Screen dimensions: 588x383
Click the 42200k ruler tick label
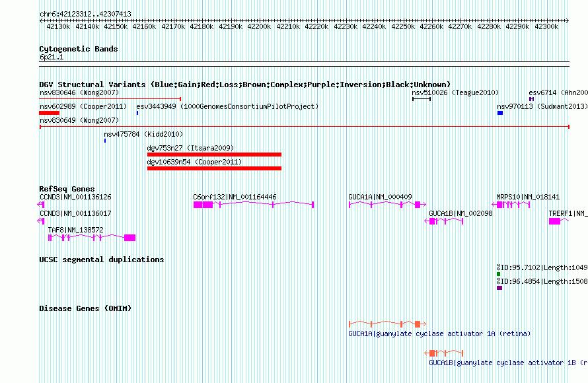point(259,26)
